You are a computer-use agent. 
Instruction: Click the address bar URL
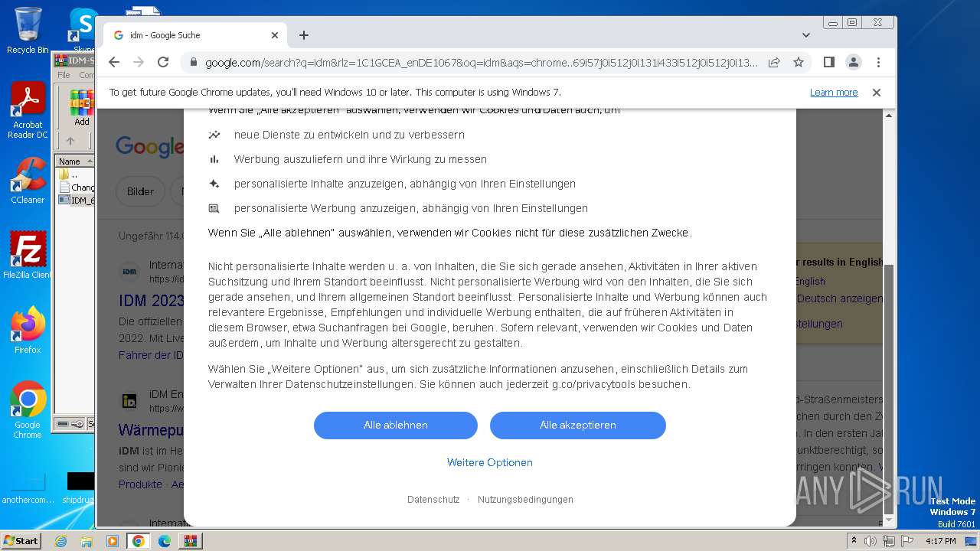481,63
